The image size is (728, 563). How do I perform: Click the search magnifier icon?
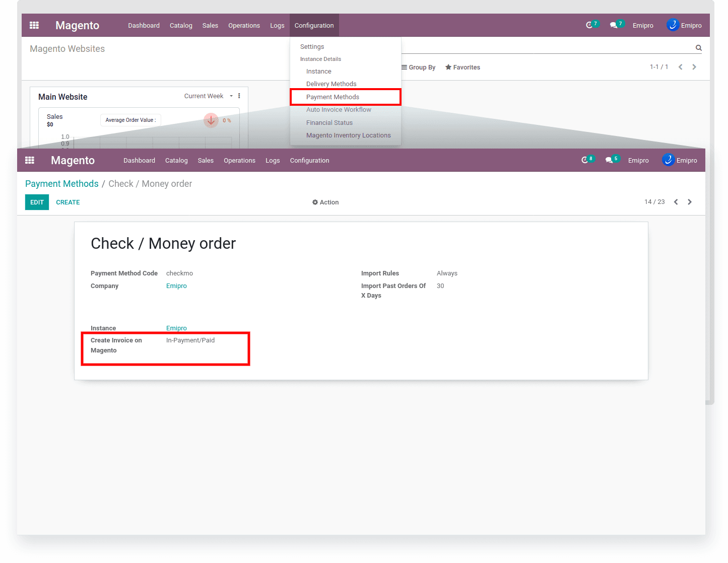pyautogui.click(x=698, y=48)
